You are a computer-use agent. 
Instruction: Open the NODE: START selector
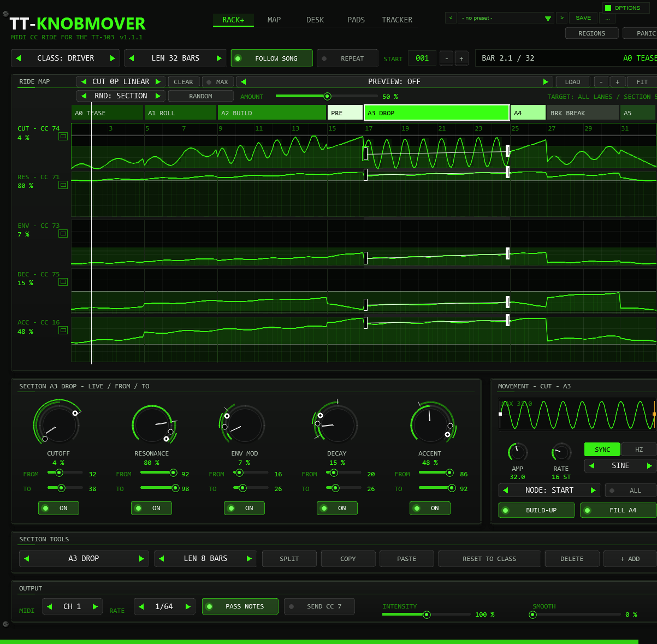[x=549, y=491]
